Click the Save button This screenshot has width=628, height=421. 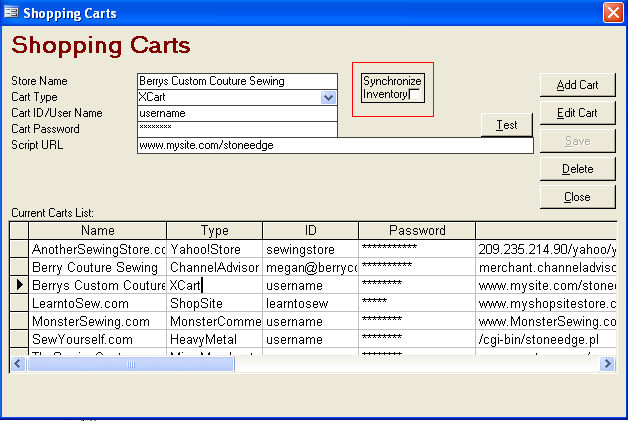[x=577, y=141]
